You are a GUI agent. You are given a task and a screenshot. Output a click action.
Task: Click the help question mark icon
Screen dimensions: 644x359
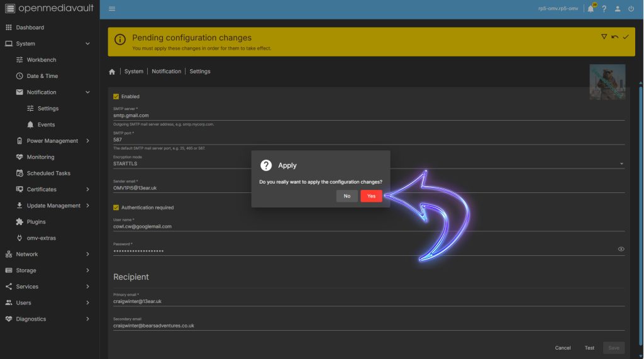pyautogui.click(x=604, y=9)
